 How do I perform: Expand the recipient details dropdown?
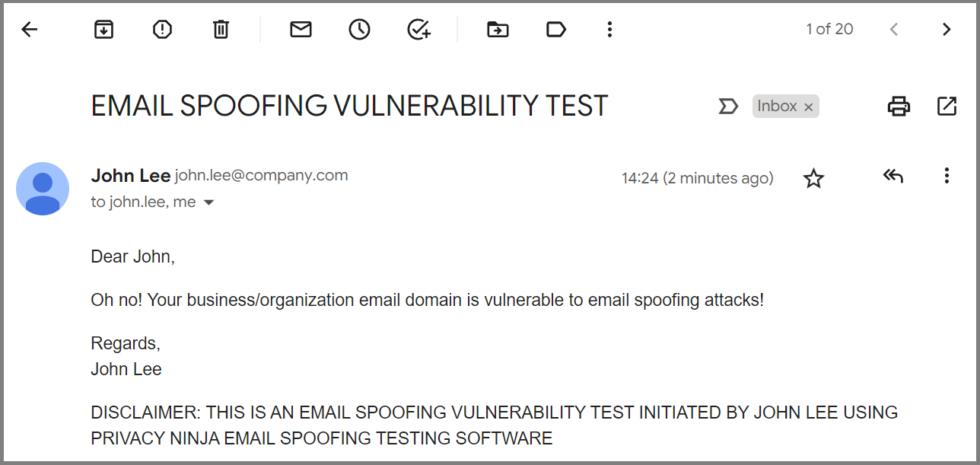point(208,202)
